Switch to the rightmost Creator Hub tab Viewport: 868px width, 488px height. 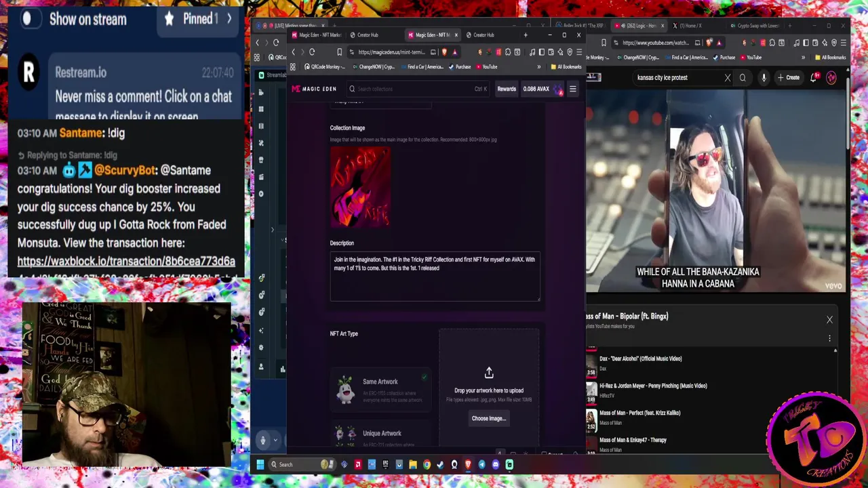pos(484,35)
